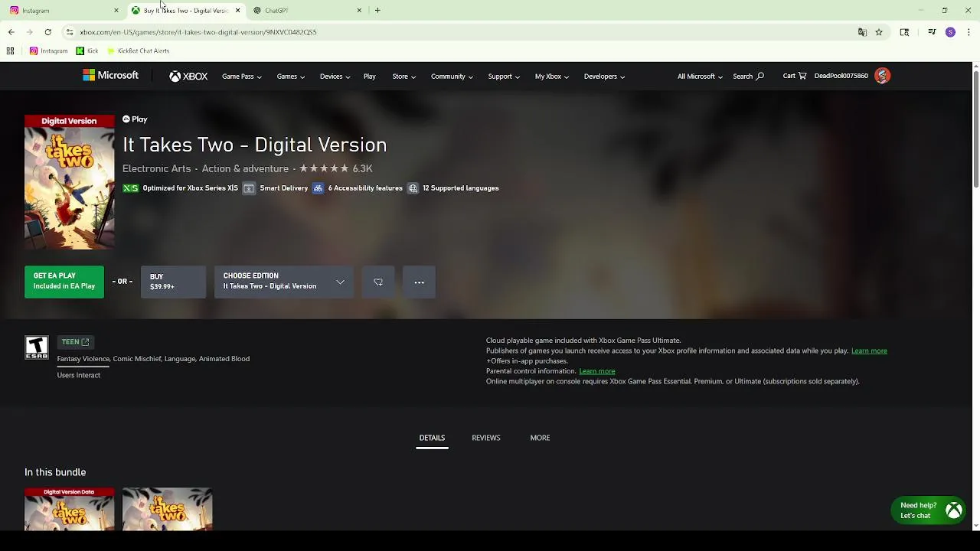The height and width of the screenshot is (551, 980).
Task: Open a new browser tab
Action: coord(377,10)
